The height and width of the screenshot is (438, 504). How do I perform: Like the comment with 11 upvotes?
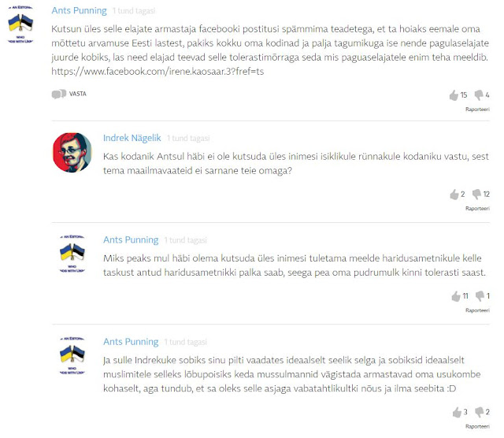point(456,296)
